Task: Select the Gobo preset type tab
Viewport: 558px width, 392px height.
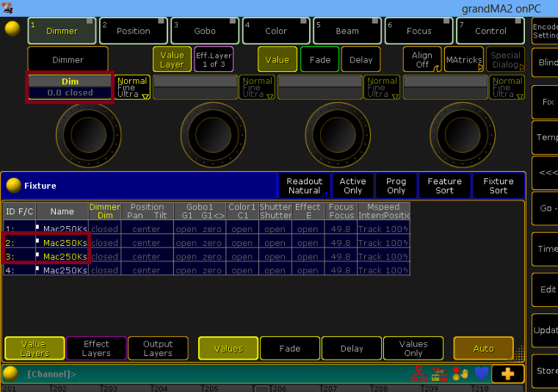Action: point(205,31)
